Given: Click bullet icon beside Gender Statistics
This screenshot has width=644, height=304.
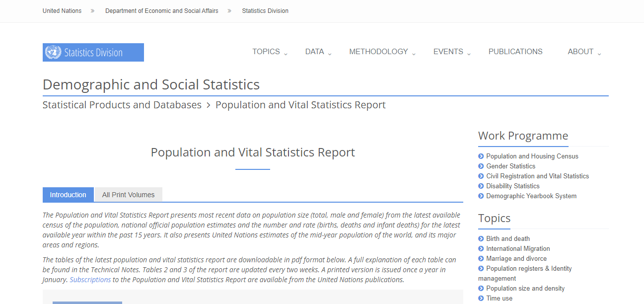Looking at the screenshot, I should click(x=481, y=166).
